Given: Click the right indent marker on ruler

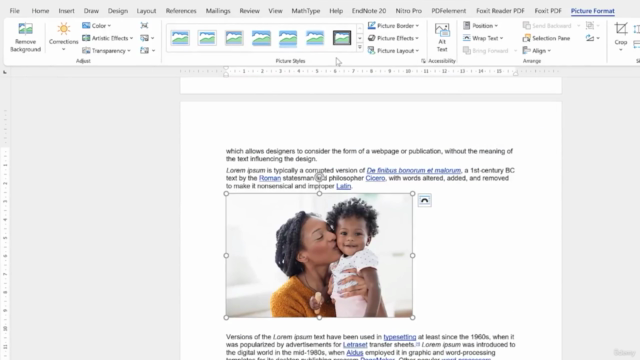Looking at the screenshot, I should (x=516, y=73).
